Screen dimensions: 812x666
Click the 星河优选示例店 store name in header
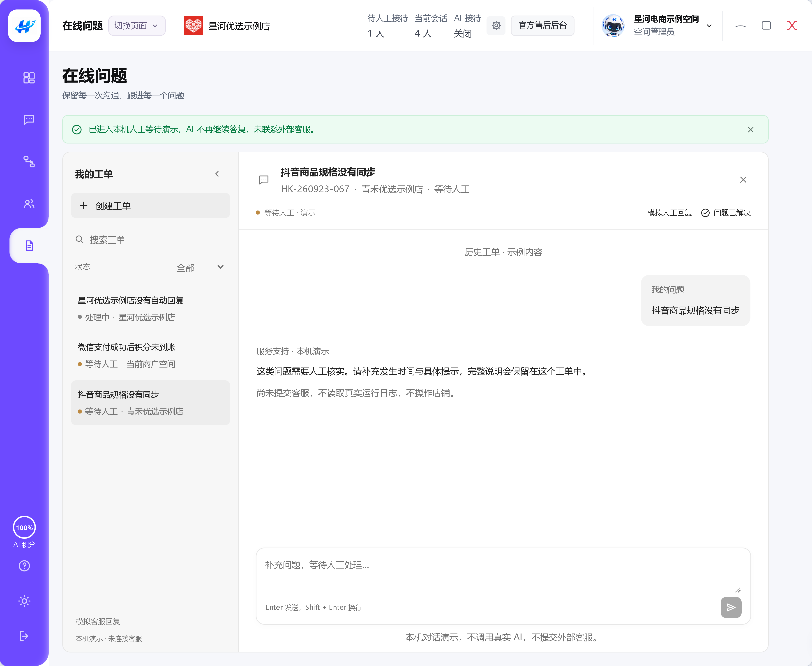point(239,26)
